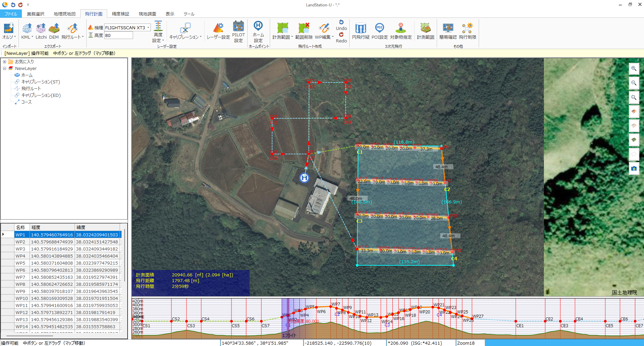The width and height of the screenshot is (644, 346).
Task: Switch to the 精度検証 tab
Action: [x=120, y=14]
